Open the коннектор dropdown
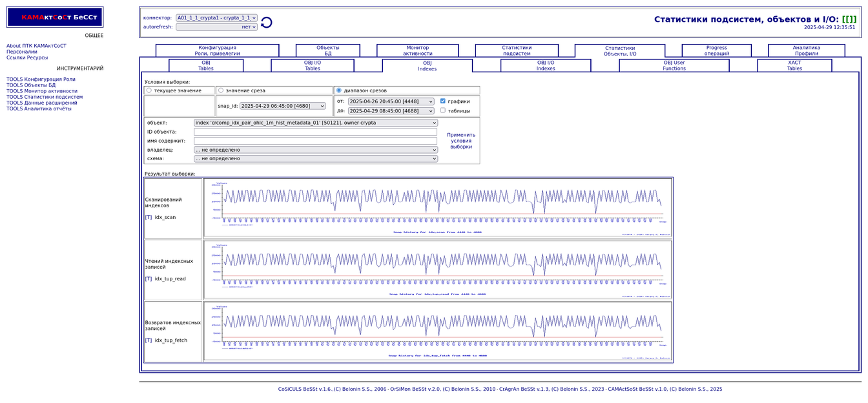This screenshot has width=868, height=403. tap(216, 18)
